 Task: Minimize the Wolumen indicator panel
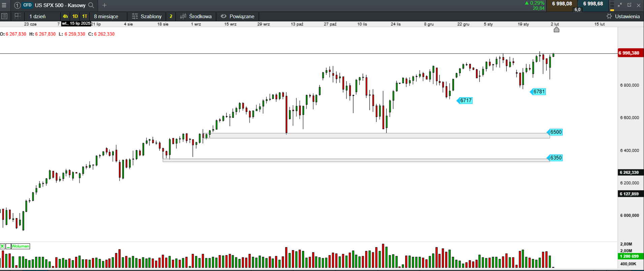8,246
